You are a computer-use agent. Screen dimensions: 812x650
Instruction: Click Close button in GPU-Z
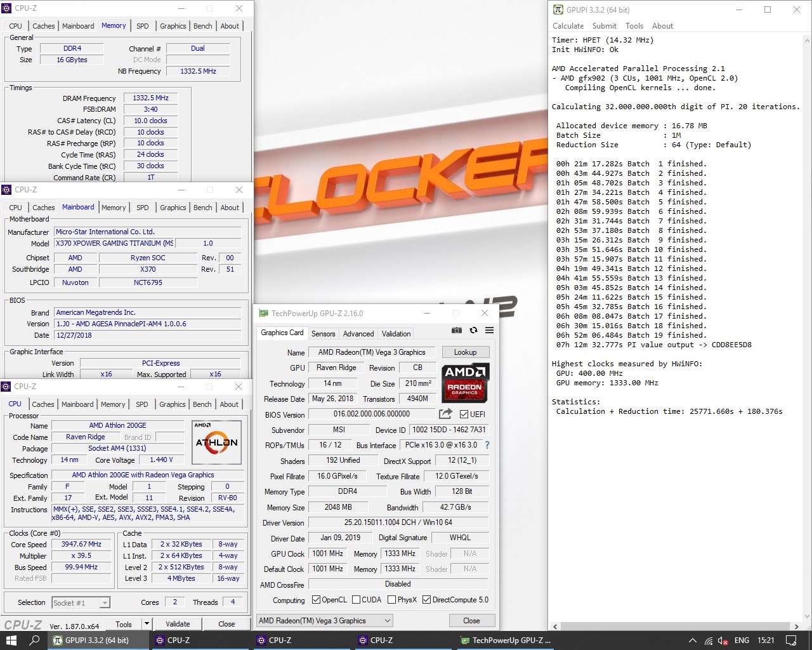[471, 621]
